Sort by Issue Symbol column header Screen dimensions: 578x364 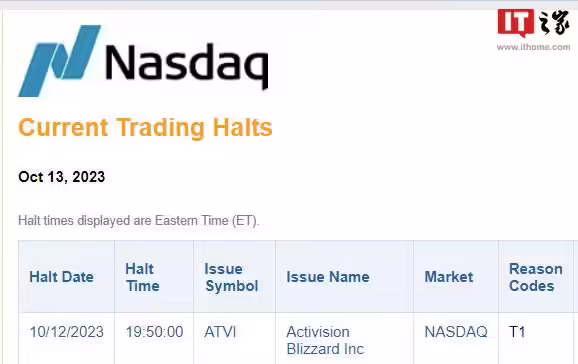pos(231,277)
